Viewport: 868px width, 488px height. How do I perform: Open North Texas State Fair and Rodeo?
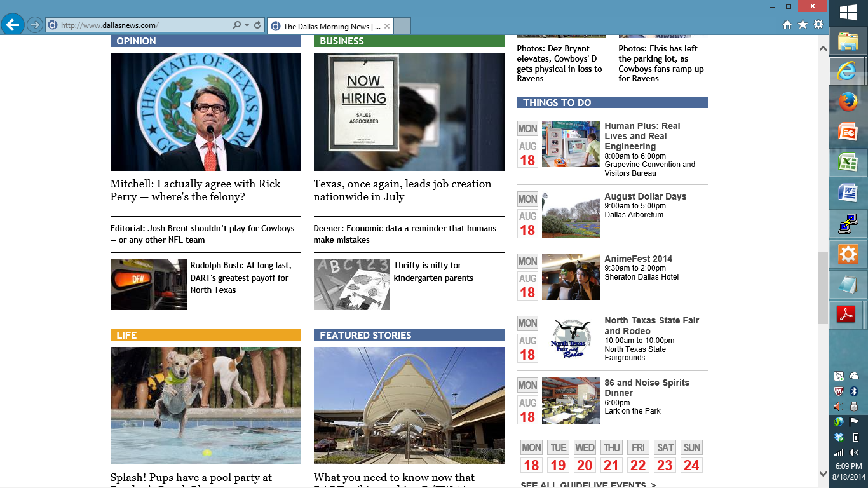click(652, 325)
